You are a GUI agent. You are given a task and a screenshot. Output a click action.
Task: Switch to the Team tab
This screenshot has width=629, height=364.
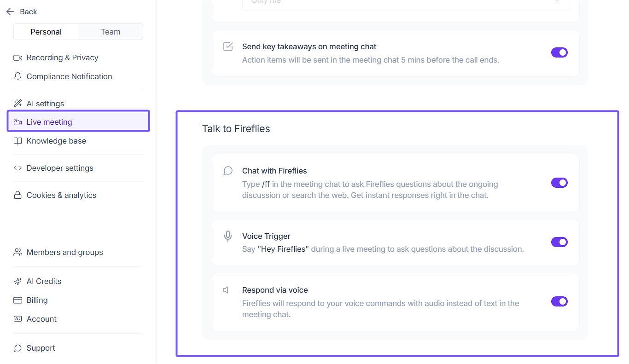[111, 32]
